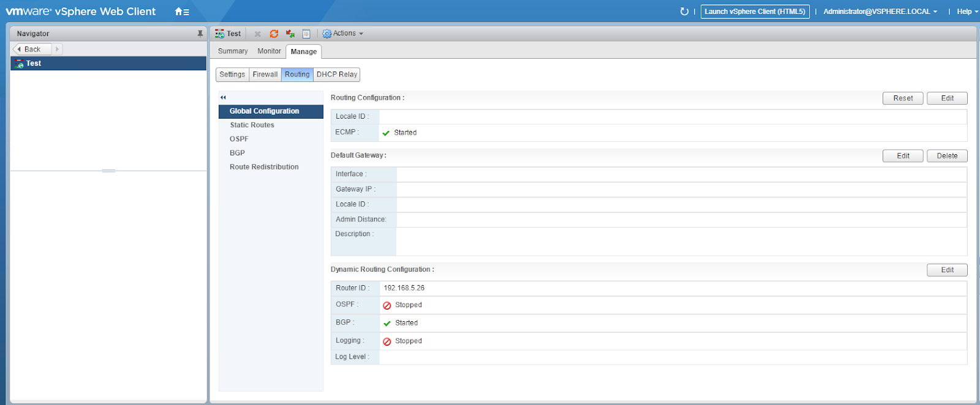The width and height of the screenshot is (980, 405).
Task: Select the DHCP Relay sub-tab
Action: pos(337,75)
